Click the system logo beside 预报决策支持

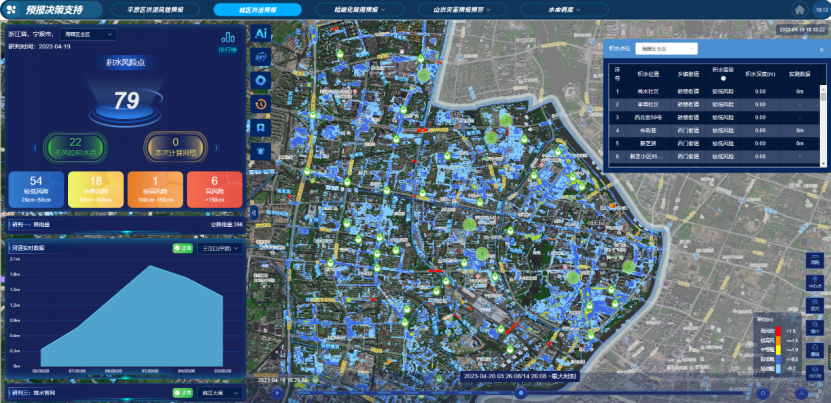[x=12, y=10]
